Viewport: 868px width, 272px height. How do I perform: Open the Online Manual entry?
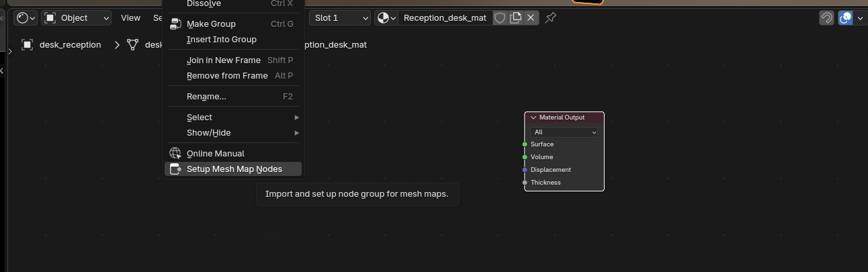215,154
